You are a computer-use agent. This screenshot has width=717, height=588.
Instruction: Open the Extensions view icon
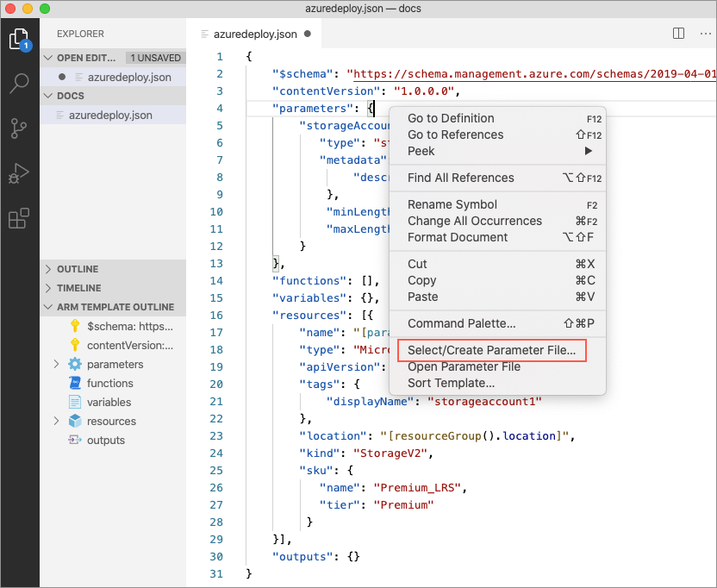(19, 218)
